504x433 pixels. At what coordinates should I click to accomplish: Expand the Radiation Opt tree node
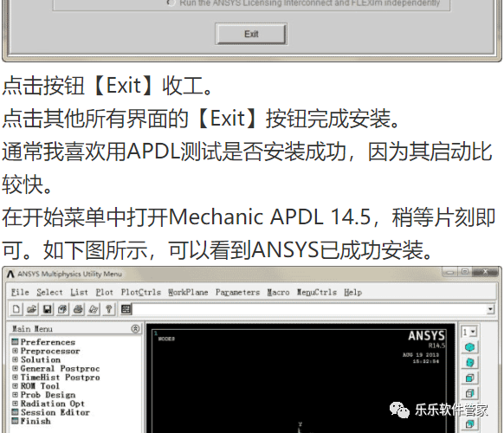coord(15,403)
